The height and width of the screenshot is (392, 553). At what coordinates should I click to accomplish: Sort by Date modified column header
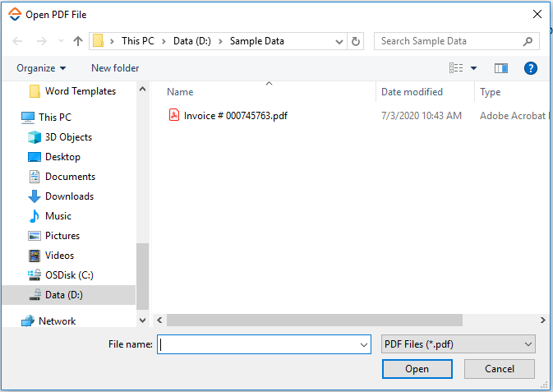pos(412,92)
